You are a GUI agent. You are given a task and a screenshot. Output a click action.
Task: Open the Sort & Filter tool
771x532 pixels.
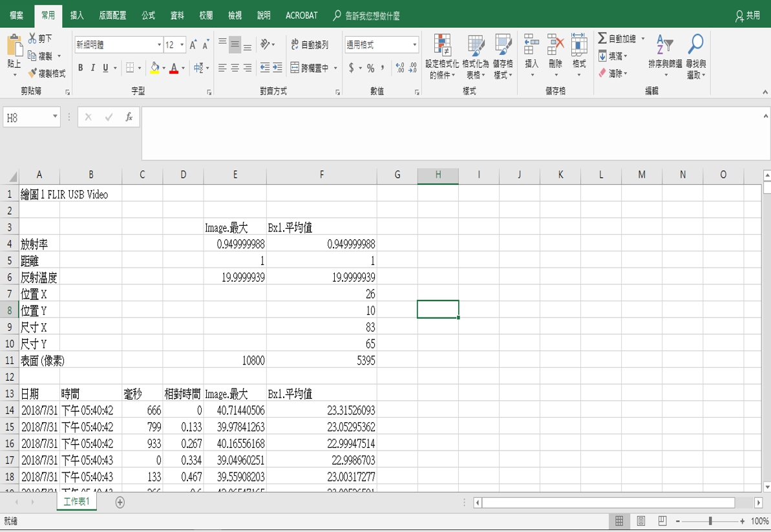coord(664,45)
